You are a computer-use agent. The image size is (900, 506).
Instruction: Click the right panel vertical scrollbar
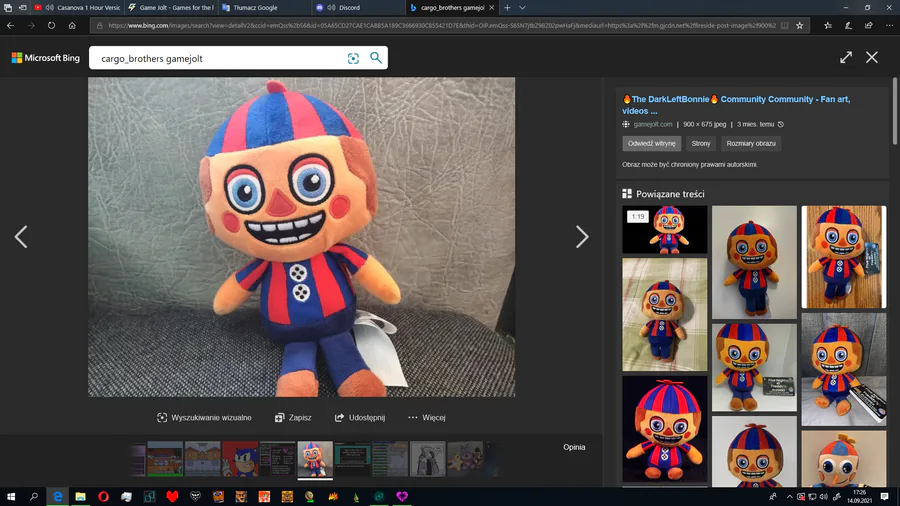[x=894, y=112]
